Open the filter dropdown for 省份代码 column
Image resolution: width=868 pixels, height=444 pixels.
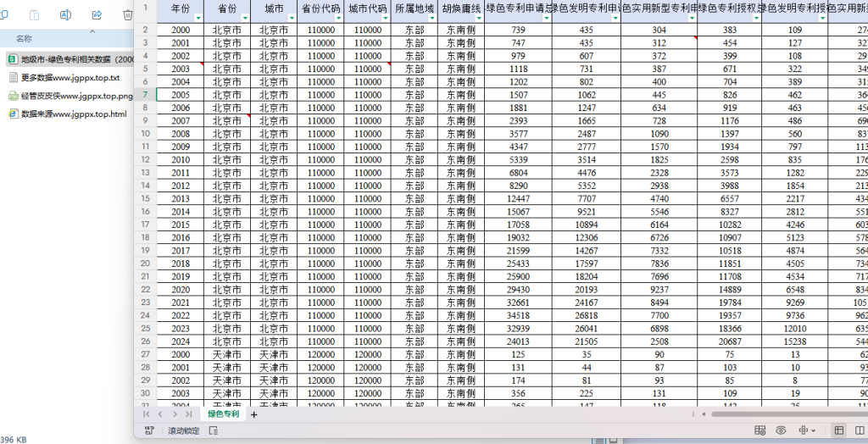coord(337,19)
